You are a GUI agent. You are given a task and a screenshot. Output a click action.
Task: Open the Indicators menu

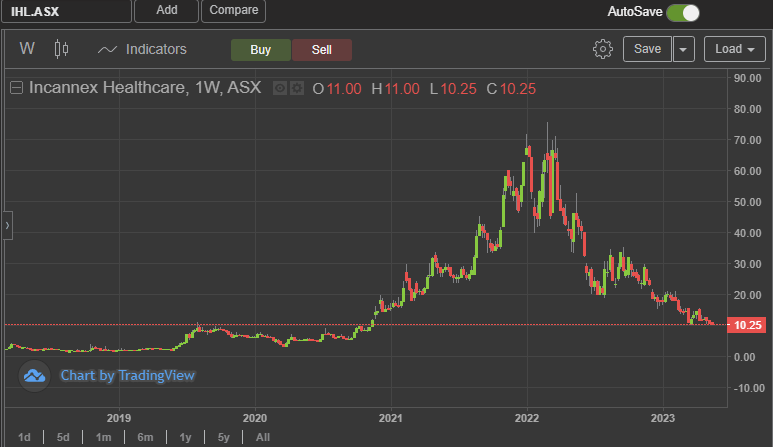point(142,49)
